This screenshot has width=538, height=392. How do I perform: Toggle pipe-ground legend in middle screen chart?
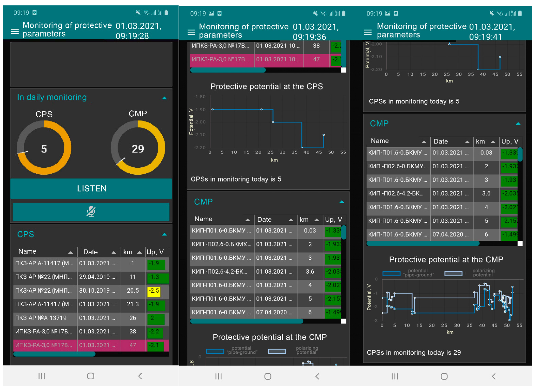tap(215, 352)
